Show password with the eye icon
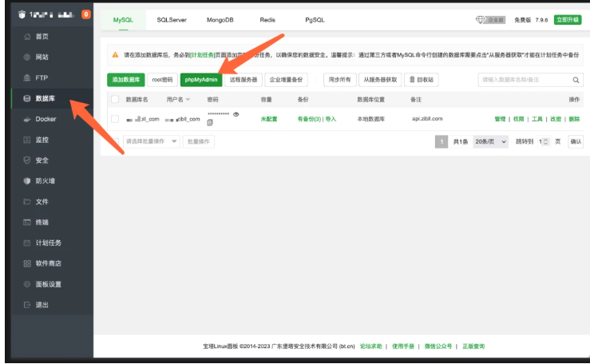 coord(236,115)
